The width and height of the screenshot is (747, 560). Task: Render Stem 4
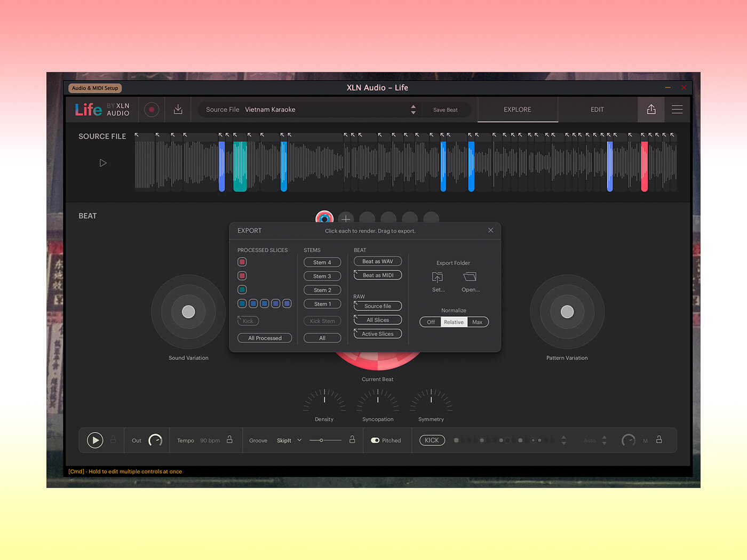click(x=322, y=262)
